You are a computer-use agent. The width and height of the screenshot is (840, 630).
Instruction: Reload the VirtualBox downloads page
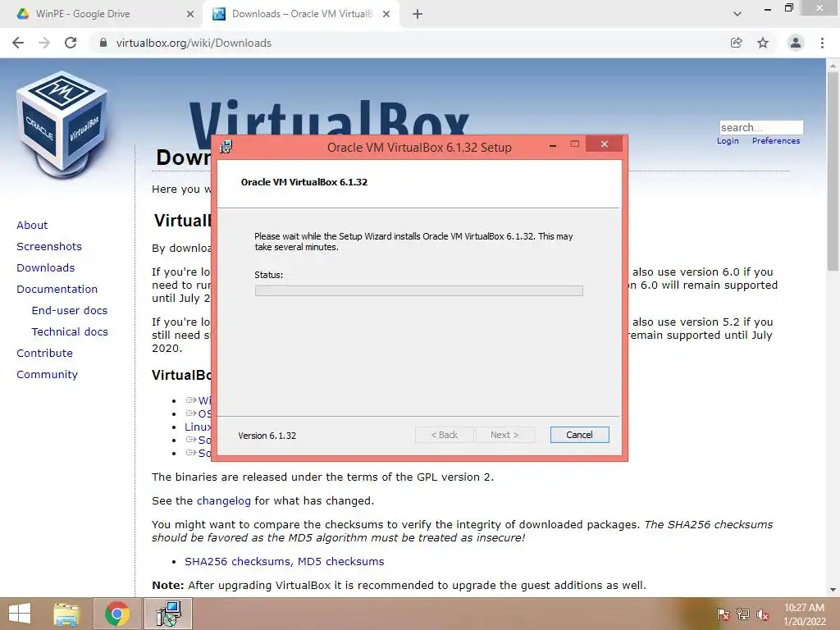(71, 43)
